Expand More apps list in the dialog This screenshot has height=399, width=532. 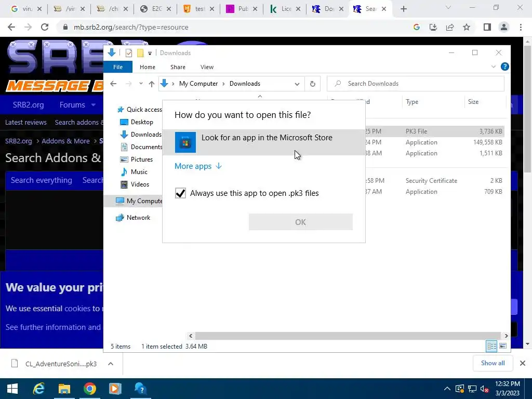tap(198, 166)
